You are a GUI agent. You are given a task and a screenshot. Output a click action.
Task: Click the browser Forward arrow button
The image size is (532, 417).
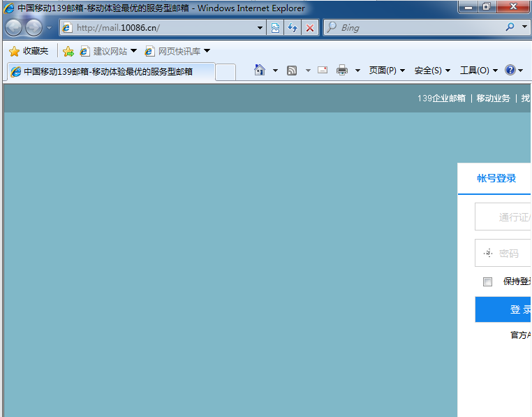[x=34, y=28]
